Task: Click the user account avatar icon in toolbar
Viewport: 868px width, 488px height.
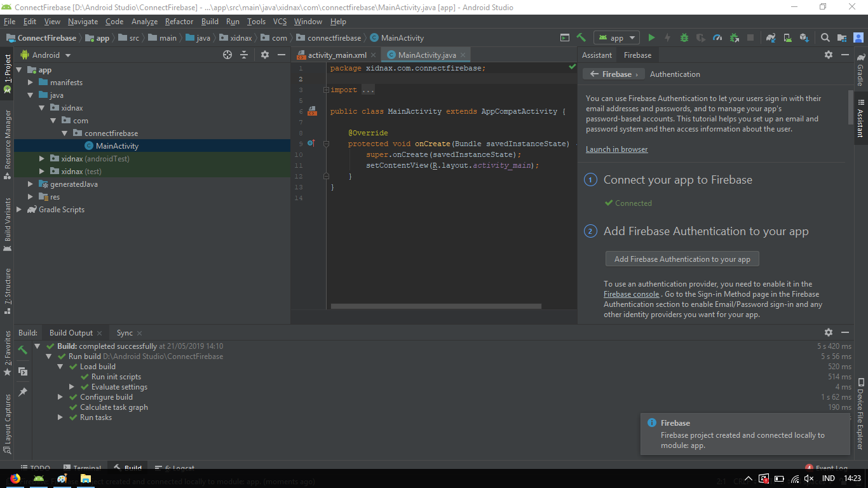Action: coord(858,37)
